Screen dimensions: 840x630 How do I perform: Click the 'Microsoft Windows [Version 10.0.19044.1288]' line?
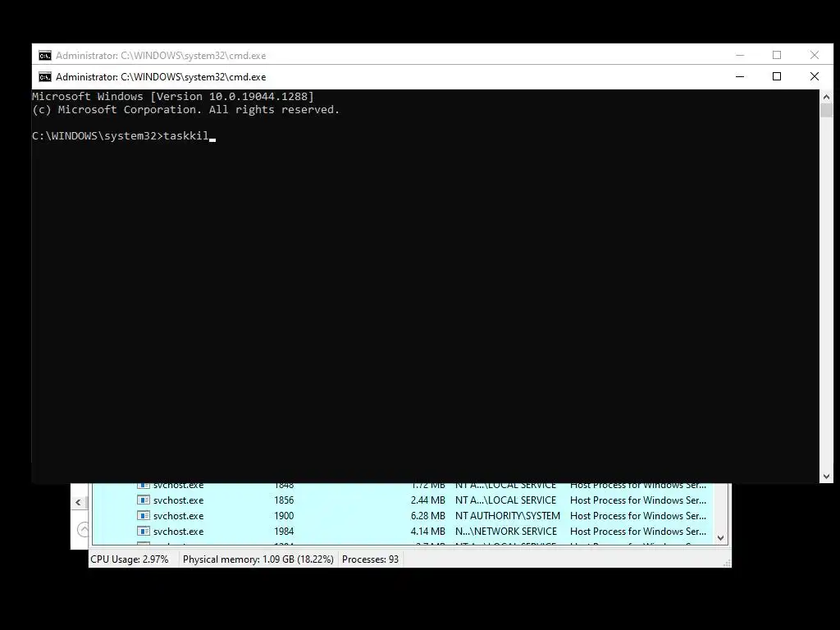173,97
